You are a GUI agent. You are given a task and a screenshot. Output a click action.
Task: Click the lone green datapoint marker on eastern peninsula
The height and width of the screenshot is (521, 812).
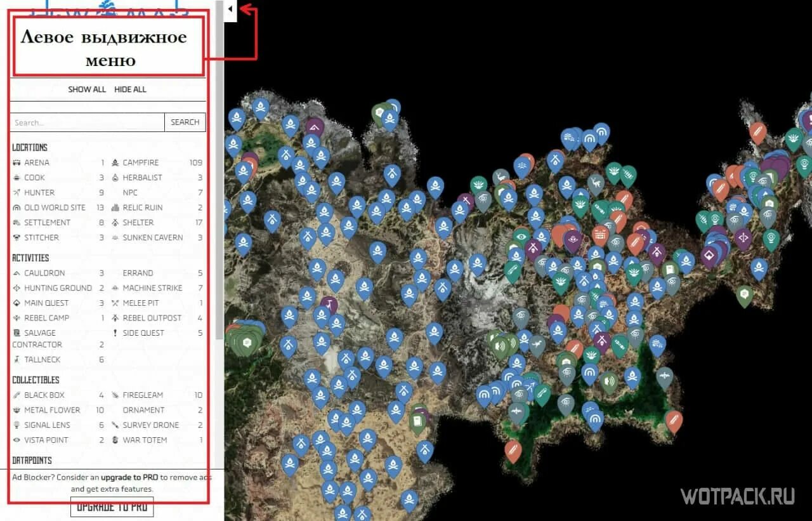[x=745, y=295]
